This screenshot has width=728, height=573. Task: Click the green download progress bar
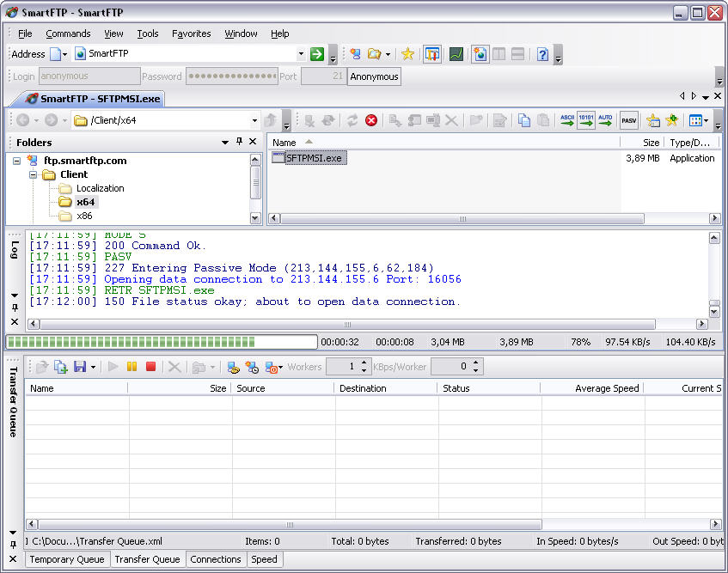pos(161,342)
